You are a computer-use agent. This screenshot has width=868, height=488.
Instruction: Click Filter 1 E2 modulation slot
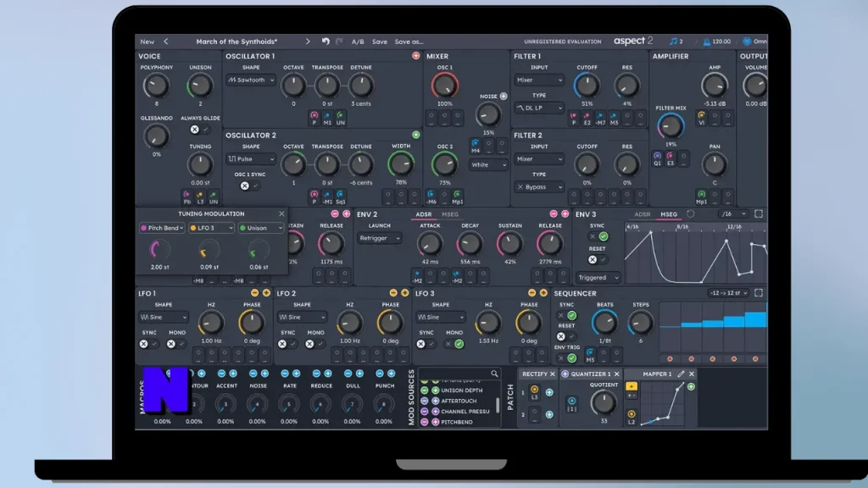(587, 119)
